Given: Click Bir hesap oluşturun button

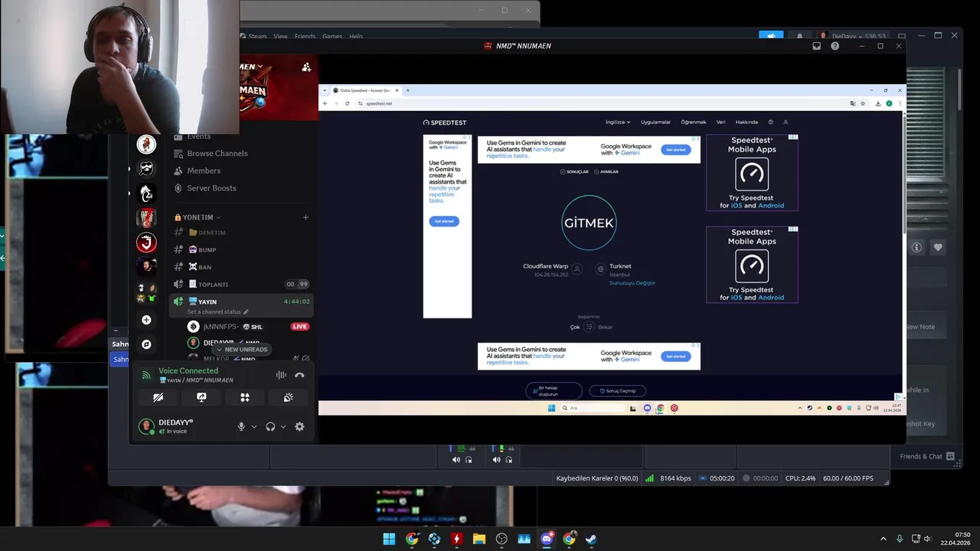Looking at the screenshot, I should tap(554, 391).
